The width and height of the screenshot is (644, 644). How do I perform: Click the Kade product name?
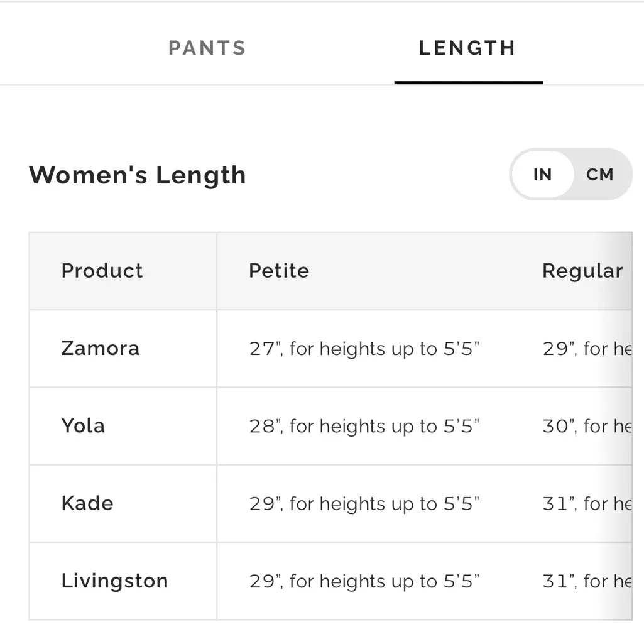pos(87,503)
